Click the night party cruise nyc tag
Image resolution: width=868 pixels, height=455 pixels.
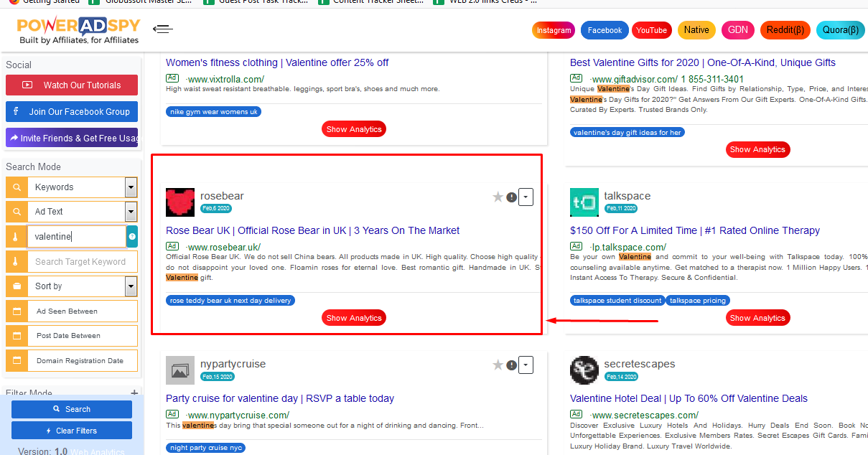pos(205,448)
